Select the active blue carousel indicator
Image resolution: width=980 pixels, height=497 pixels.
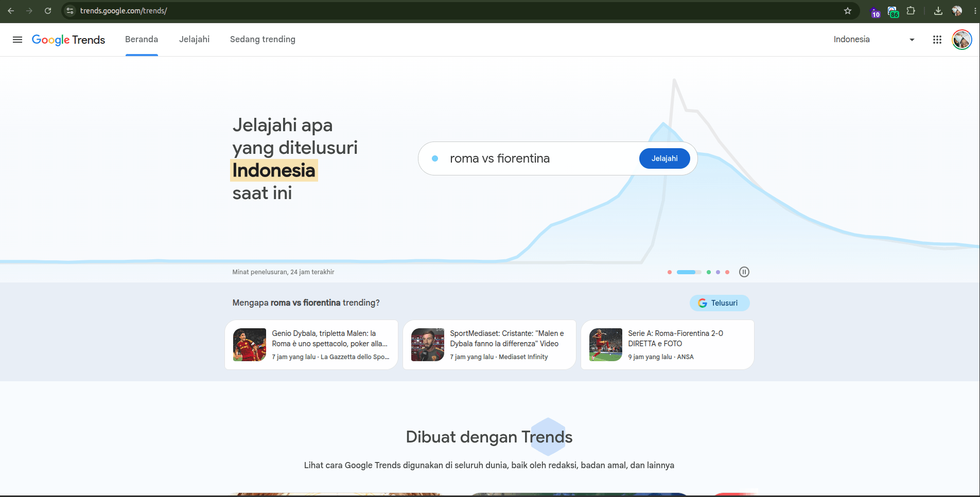[x=689, y=272]
